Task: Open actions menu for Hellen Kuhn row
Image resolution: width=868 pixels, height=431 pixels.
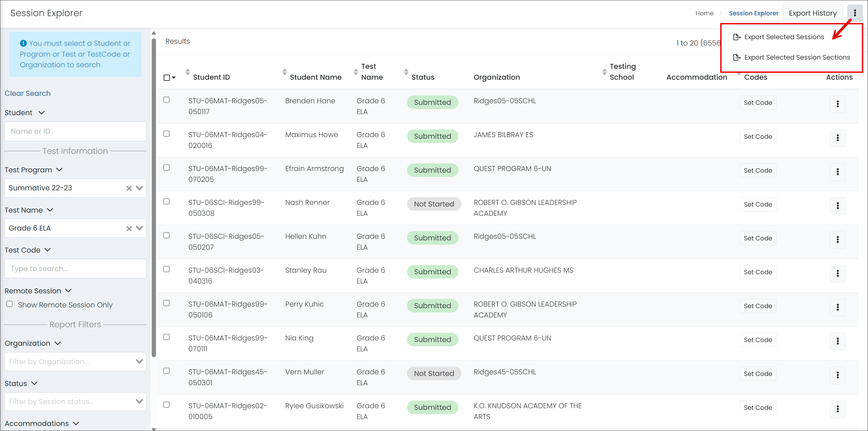Action: click(838, 240)
